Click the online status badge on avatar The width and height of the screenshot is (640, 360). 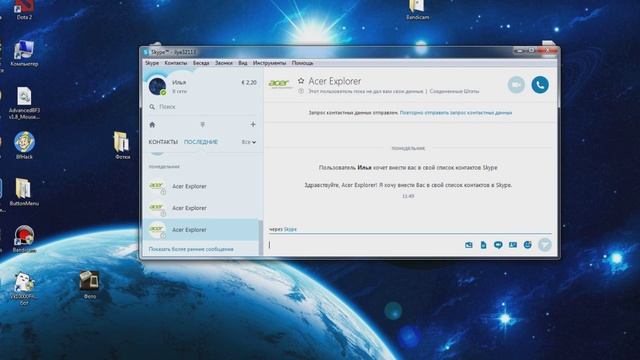tap(163, 93)
